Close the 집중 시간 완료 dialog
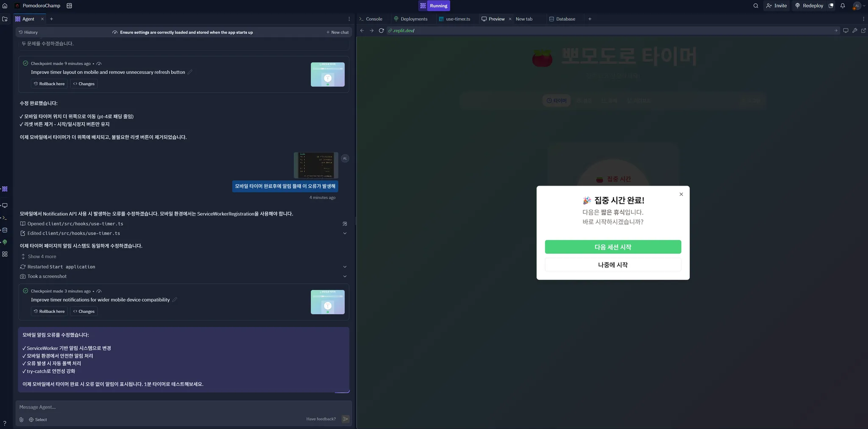 pos(681,194)
